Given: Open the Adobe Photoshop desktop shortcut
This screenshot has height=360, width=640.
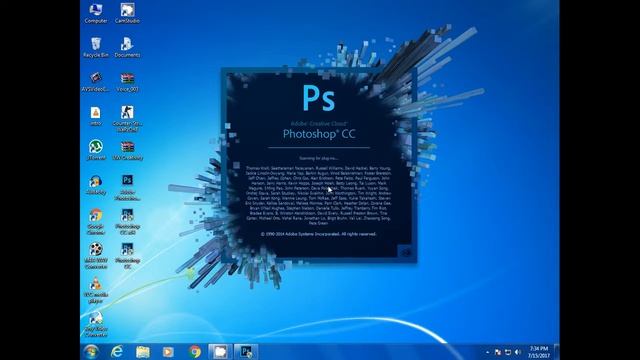Looking at the screenshot, I should click(127, 187).
